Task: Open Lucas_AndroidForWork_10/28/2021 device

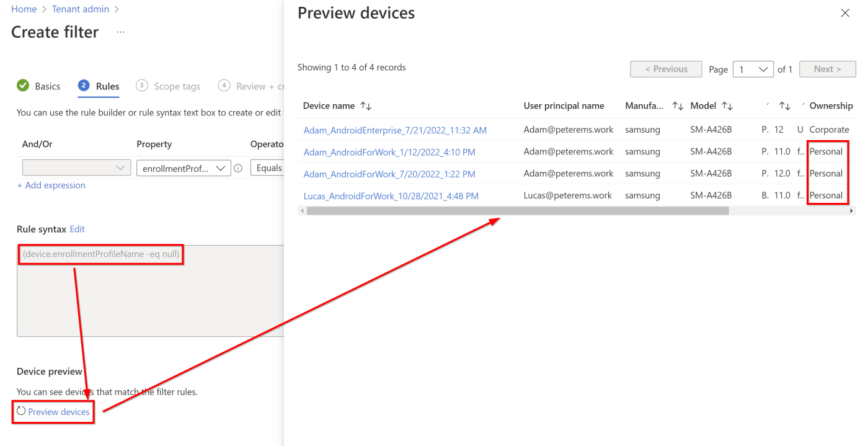Action: pos(391,196)
